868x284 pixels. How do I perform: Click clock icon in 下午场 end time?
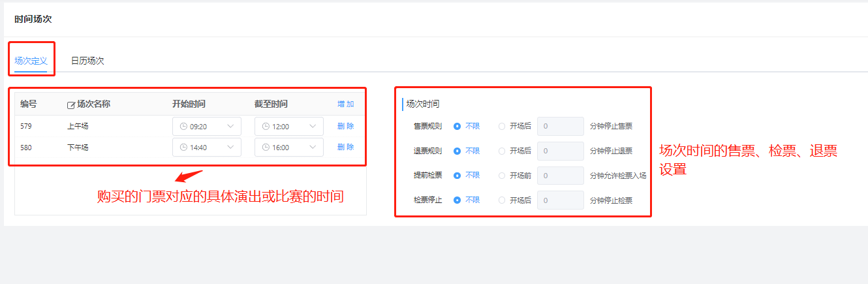[x=266, y=148]
